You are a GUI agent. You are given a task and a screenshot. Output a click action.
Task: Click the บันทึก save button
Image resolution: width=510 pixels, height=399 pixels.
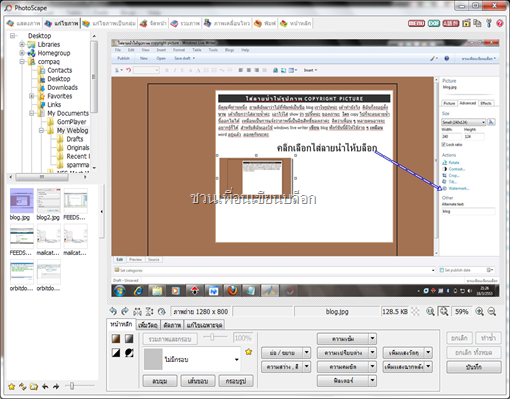click(x=474, y=367)
